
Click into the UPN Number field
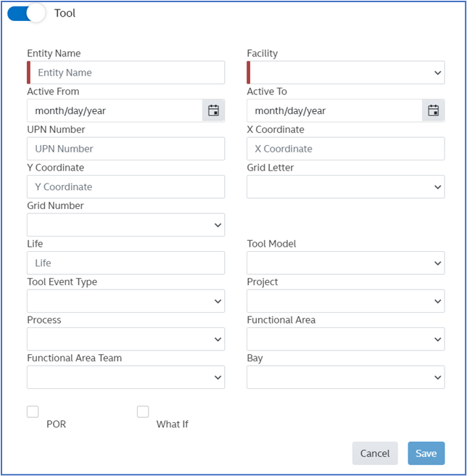pos(125,149)
